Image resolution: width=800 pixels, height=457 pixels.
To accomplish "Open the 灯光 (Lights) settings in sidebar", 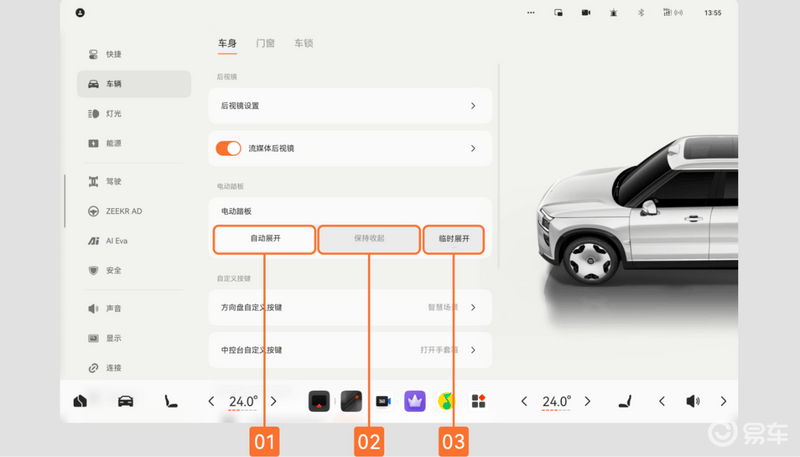I will 113,114.
